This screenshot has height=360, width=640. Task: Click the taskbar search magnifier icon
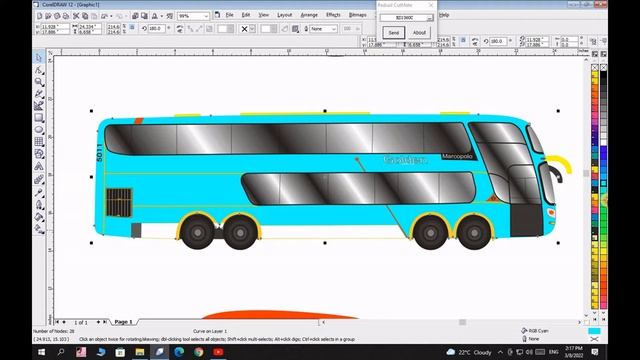(x=61, y=352)
